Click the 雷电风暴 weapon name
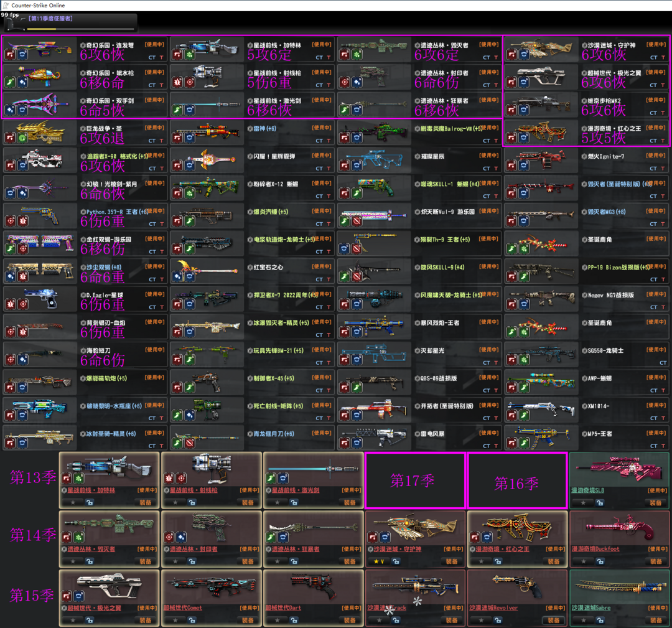The width and height of the screenshot is (672, 628). point(432,434)
